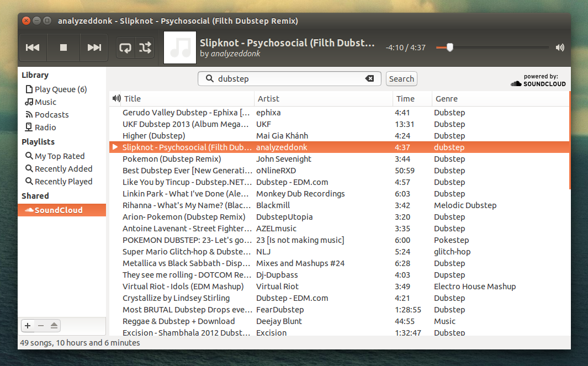The width and height of the screenshot is (588, 366).
Task: Sort songs by the Artist column
Action: pos(268,98)
